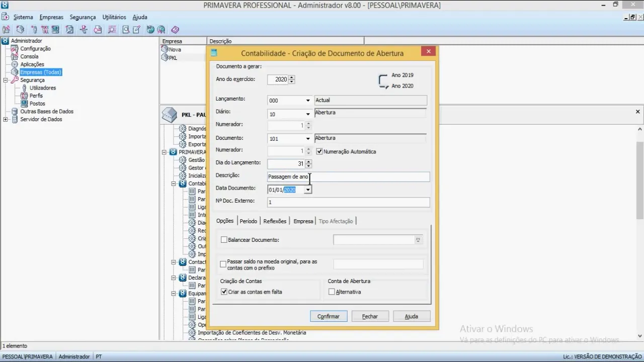
Task: Uncheck Criar as contas em falta
Action: click(224, 292)
